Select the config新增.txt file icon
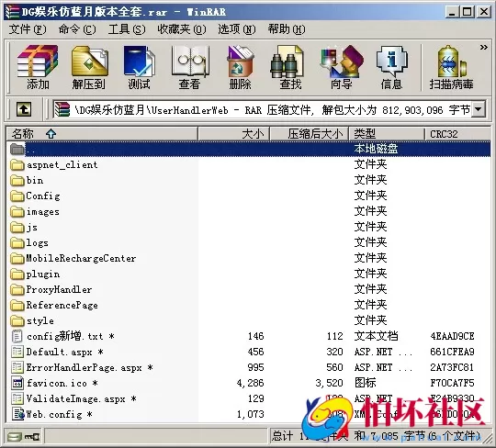The image size is (496, 448). tap(17, 336)
